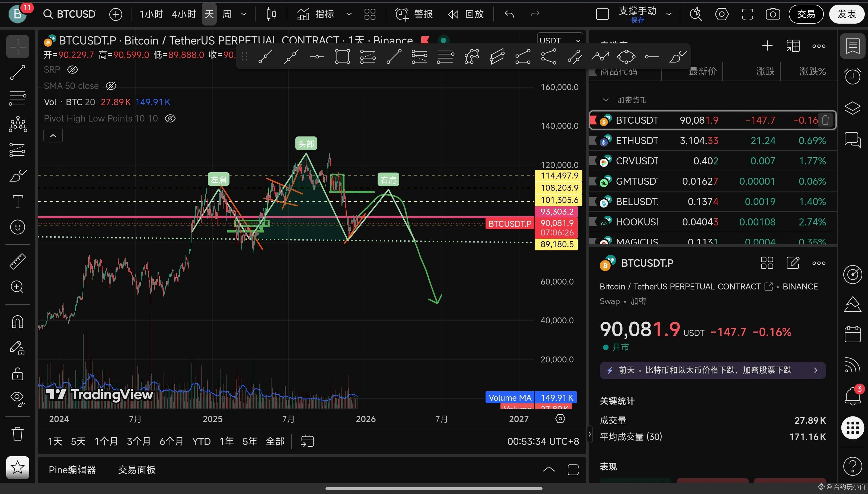
Task: Open the help center question mark
Action: coord(852,467)
